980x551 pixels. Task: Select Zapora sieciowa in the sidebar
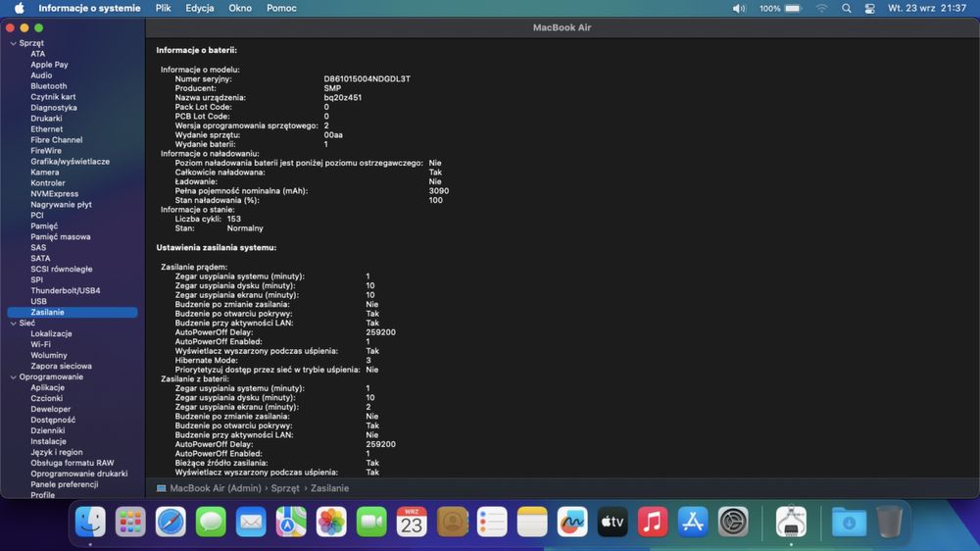click(x=61, y=366)
